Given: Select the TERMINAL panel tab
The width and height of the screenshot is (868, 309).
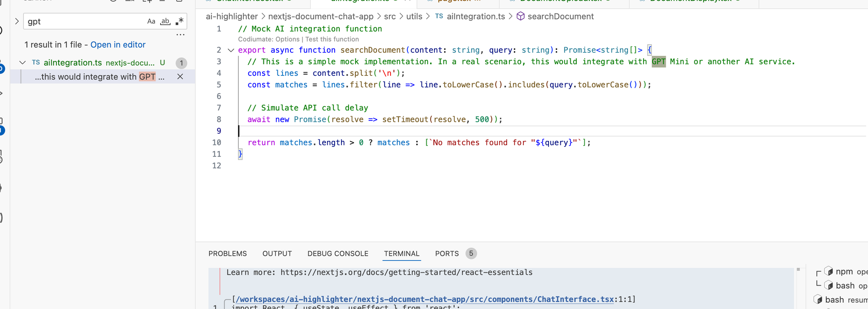Looking at the screenshot, I should tap(401, 254).
